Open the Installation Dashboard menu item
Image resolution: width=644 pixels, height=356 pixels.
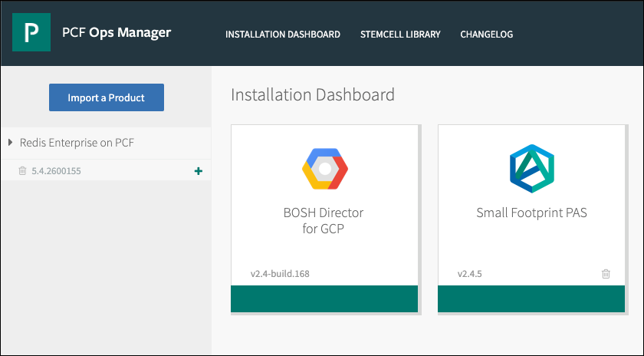pos(283,35)
